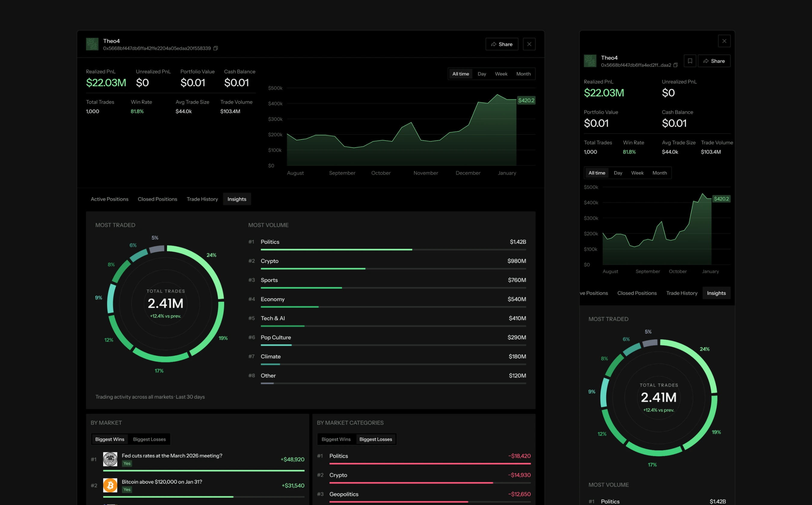Open Insights tab in right panel
812x505 pixels.
(716, 293)
